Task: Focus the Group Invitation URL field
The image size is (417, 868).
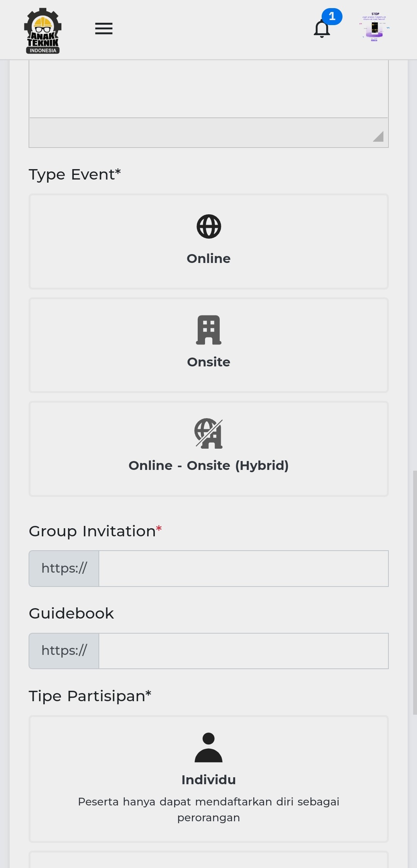Action: 243,568
